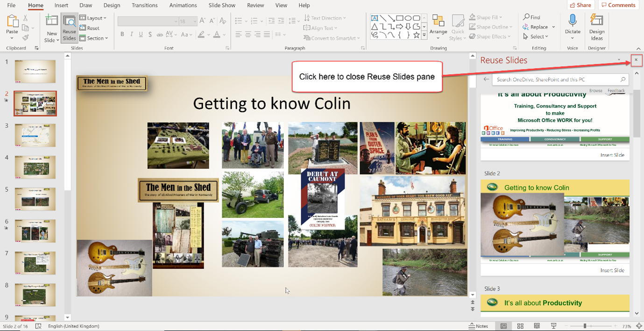Screen dimensions: 644x331
Task: Click the Find button
Action: (x=532, y=17)
